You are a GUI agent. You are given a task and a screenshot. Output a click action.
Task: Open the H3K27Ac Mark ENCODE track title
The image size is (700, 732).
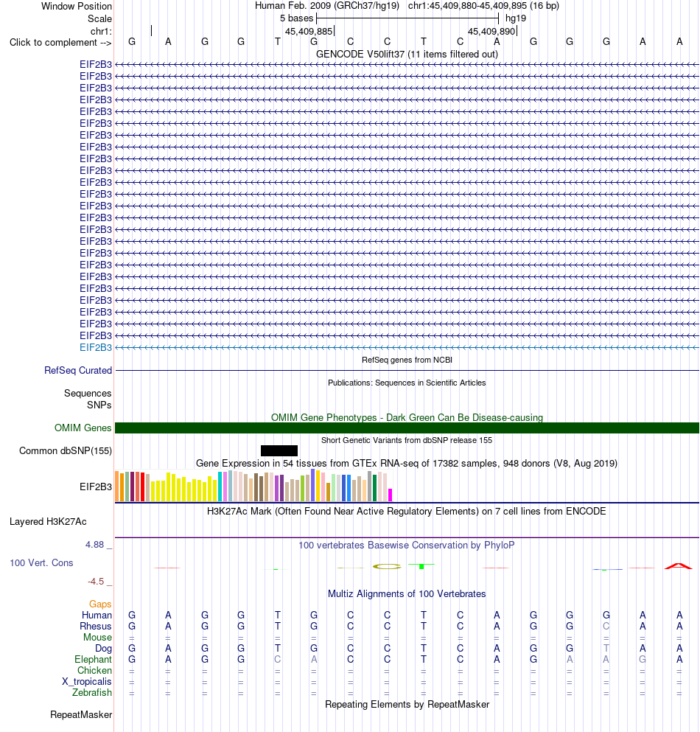coord(407,511)
